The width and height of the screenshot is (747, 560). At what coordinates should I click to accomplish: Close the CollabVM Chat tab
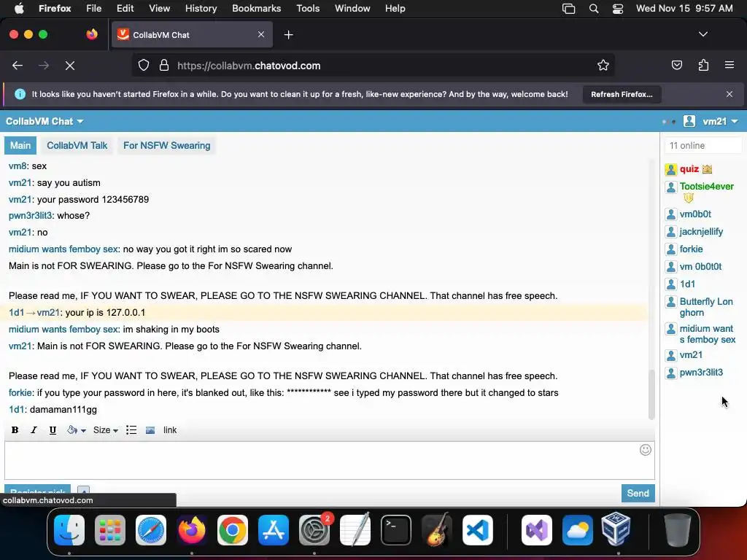[x=261, y=34]
